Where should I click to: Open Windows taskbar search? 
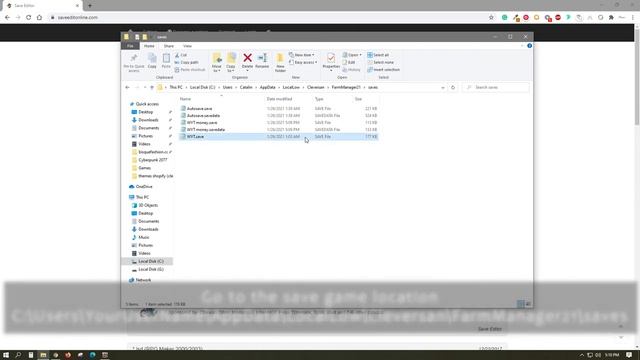point(18,355)
